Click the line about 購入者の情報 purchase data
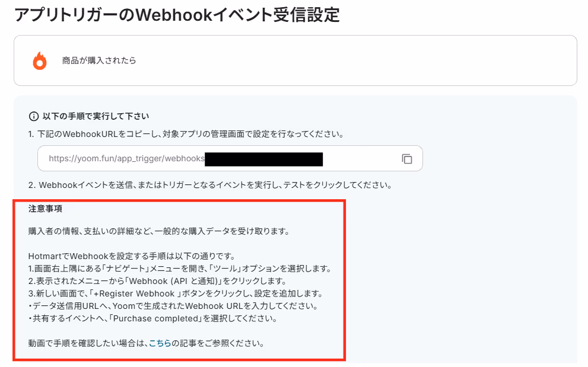The width and height of the screenshot is (588, 367). [x=159, y=231]
